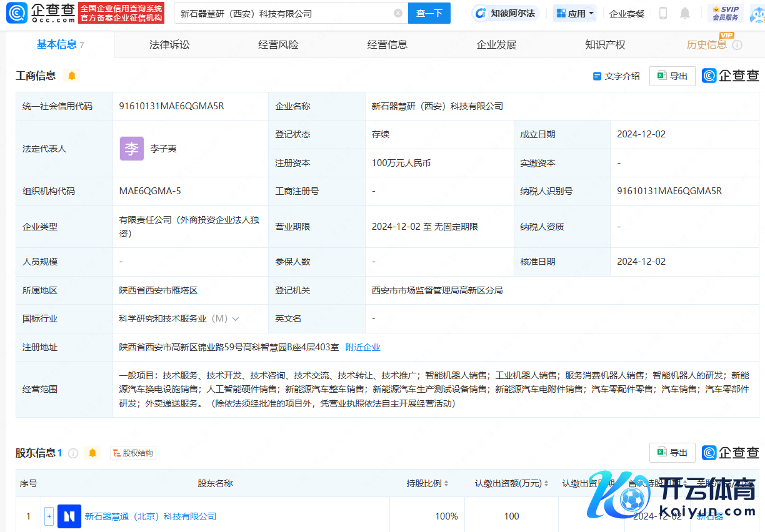Image resolution: width=765 pixels, height=532 pixels.
Task: Click the Qcc.com logo in header
Action: click(x=41, y=12)
